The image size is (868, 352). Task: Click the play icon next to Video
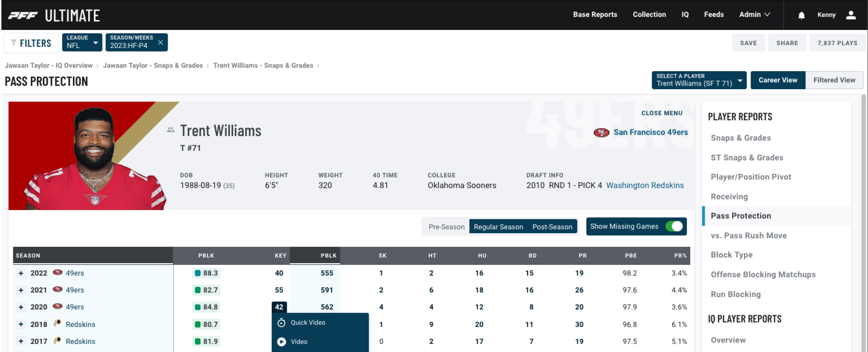click(x=282, y=342)
